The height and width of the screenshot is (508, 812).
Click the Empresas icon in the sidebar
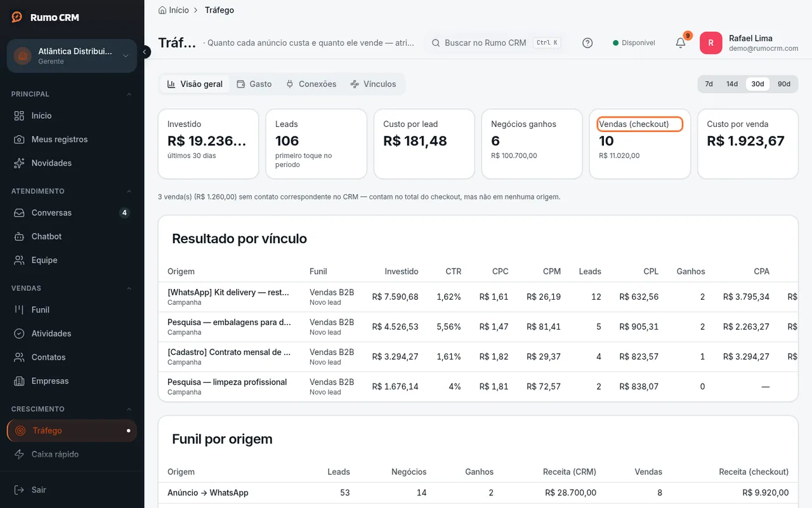(20, 381)
